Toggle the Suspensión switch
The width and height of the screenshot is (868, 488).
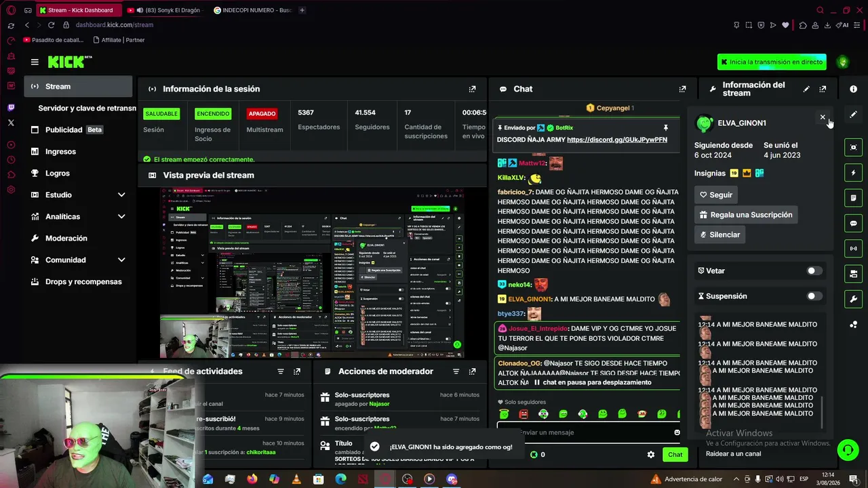[x=814, y=296]
